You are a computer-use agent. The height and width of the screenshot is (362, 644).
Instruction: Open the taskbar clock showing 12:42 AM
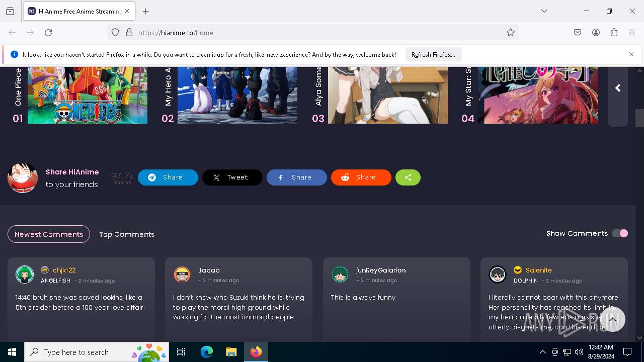pos(601,352)
